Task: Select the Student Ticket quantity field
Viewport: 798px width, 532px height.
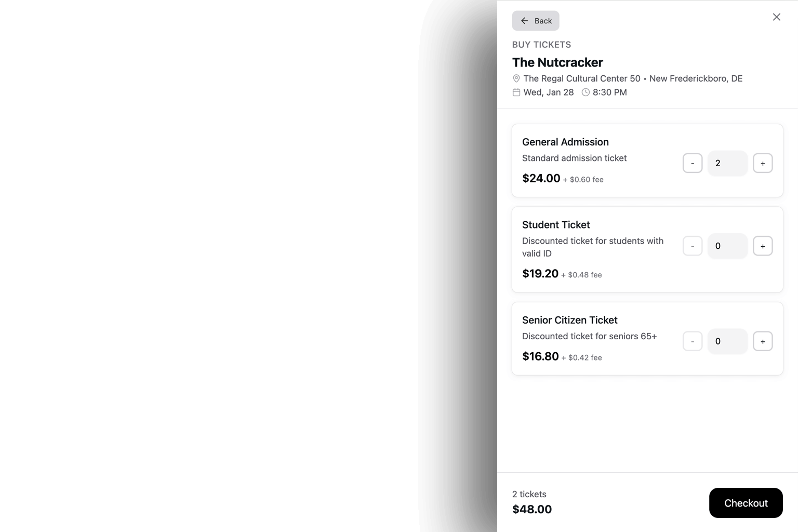Action: [x=727, y=246]
